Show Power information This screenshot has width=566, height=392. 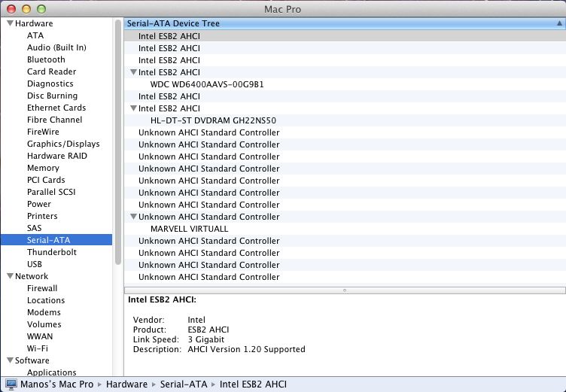tap(39, 204)
